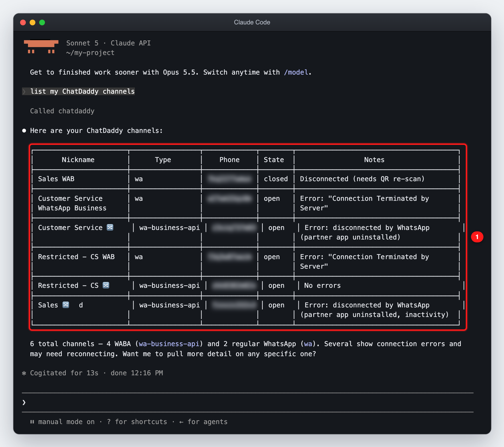Click the pause icon beside manual mode on
504x447 pixels.
pyautogui.click(x=32, y=422)
